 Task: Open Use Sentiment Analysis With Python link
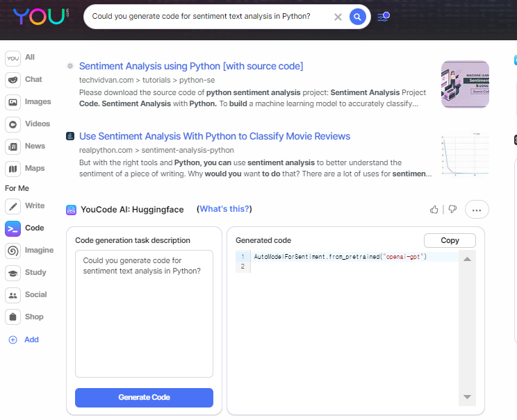215,136
